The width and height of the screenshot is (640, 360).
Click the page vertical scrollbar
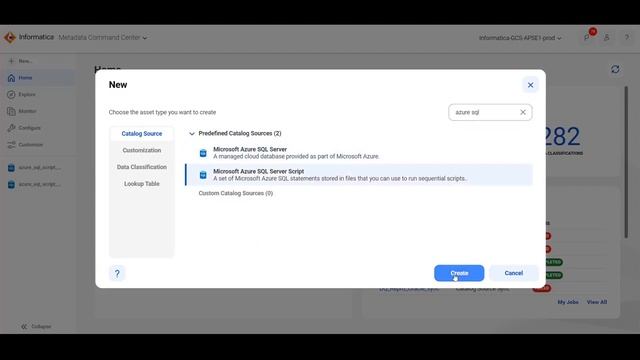(626, 162)
